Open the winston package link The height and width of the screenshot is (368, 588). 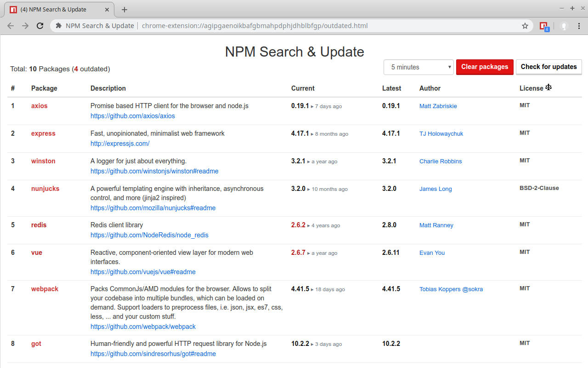43,161
